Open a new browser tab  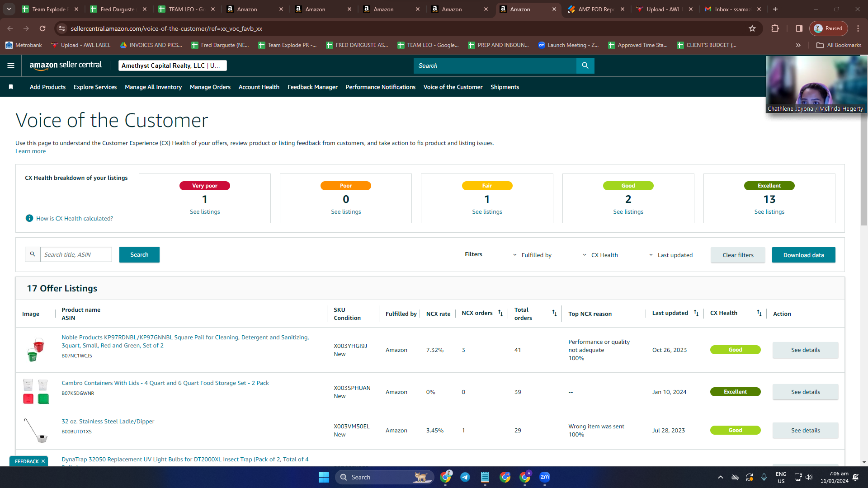[775, 9]
